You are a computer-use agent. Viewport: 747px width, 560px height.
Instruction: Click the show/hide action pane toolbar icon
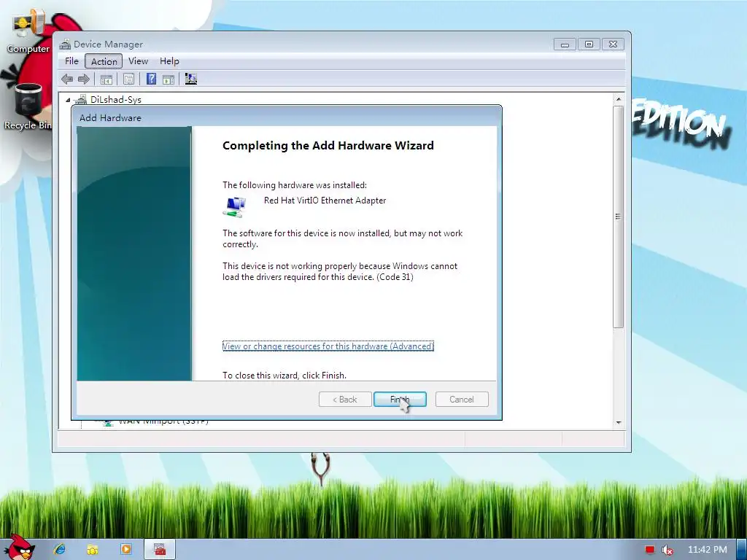[169, 79]
